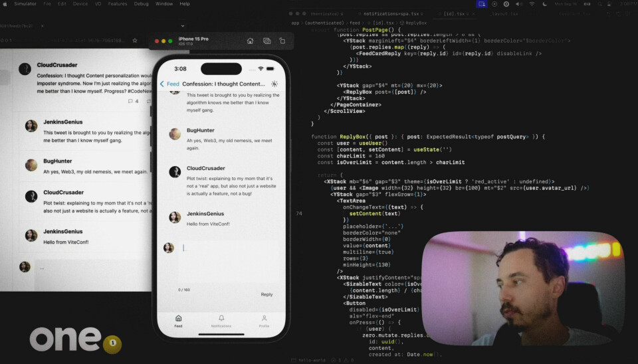Open the Feed tab in the phone tab bar
Image resolution: width=638 pixels, height=364 pixels.
(178, 321)
